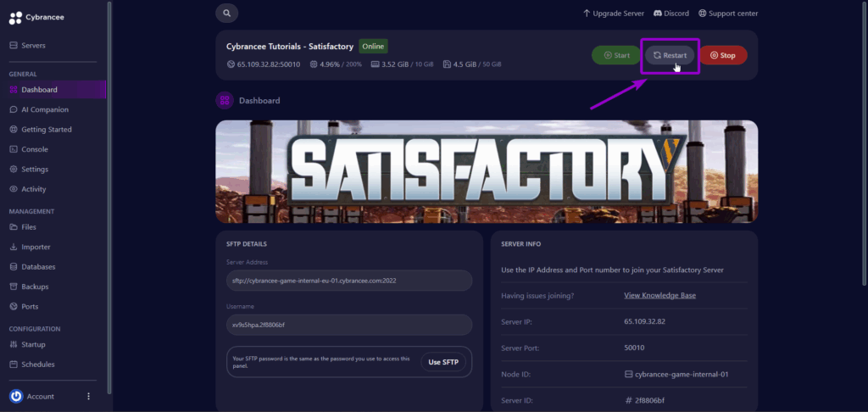
Task: Click the memory usage 3.52 GiB stat
Action: pos(403,64)
